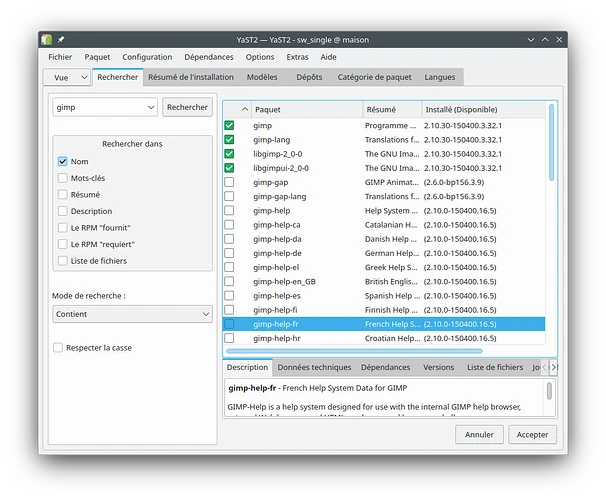Expand the gimp search term dropdown
The height and width of the screenshot is (499, 606).
(151, 107)
